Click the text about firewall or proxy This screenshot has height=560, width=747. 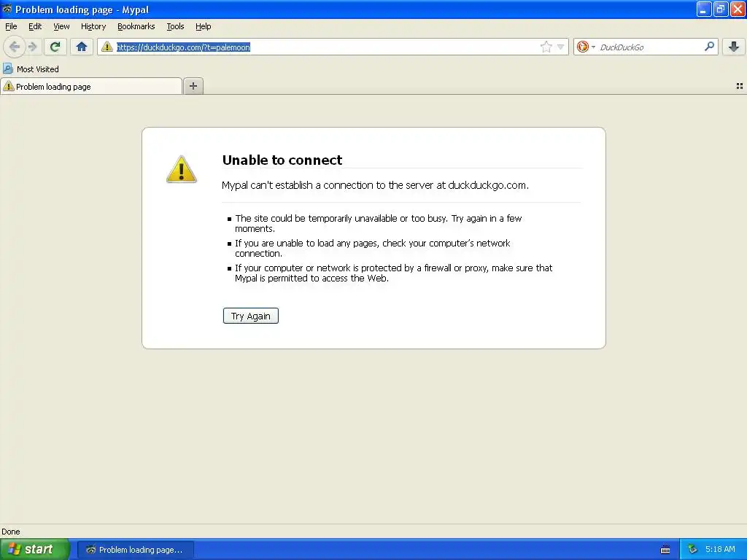click(393, 273)
